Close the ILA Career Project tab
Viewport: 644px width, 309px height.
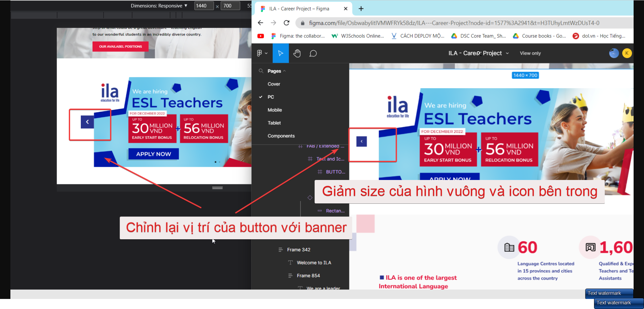[346, 9]
